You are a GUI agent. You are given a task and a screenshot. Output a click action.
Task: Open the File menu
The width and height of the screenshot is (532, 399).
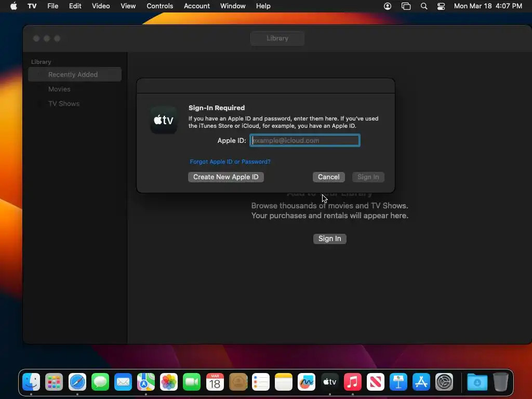pyautogui.click(x=52, y=6)
